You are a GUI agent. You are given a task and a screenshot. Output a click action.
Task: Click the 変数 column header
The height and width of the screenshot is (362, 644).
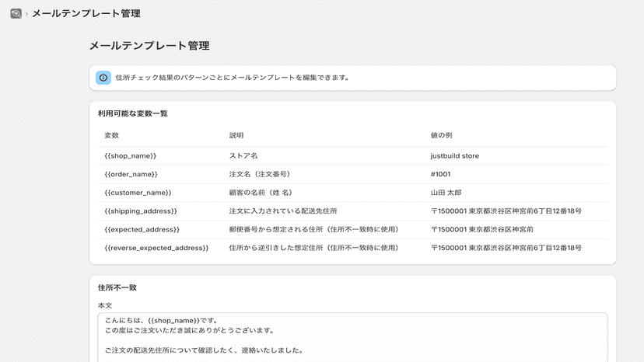[112, 135]
